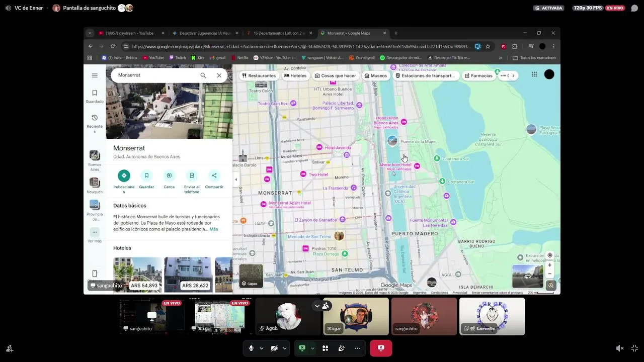This screenshot has width=644, height=362.
Task: Filter map by Restaurantes chip
Action: pyautogui.click(x=259, y=76)
